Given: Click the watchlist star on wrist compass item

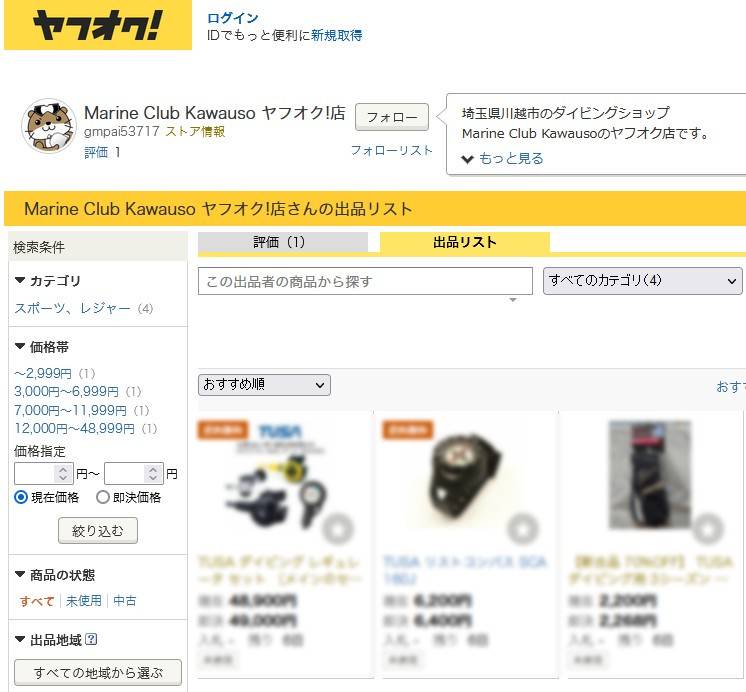Looking at the screenshot, I should 522,528.
